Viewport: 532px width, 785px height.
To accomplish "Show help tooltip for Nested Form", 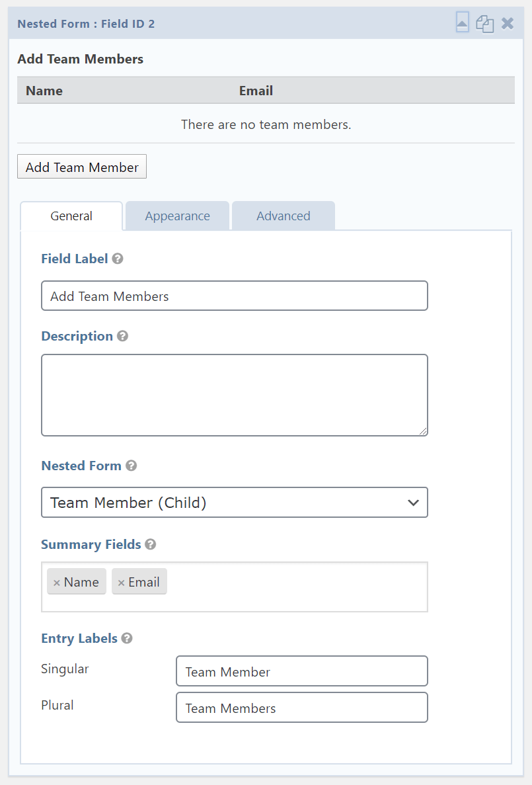I will pos(132,466).
